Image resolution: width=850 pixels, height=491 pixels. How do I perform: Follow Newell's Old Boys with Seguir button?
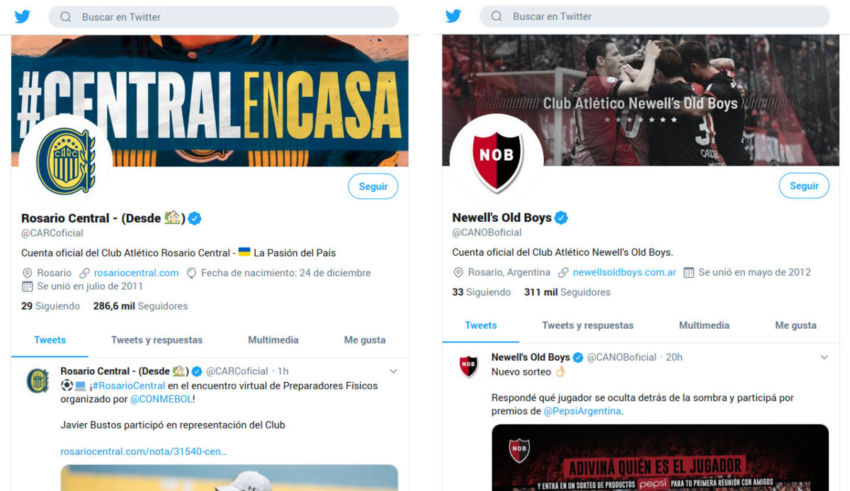(804, 186)
